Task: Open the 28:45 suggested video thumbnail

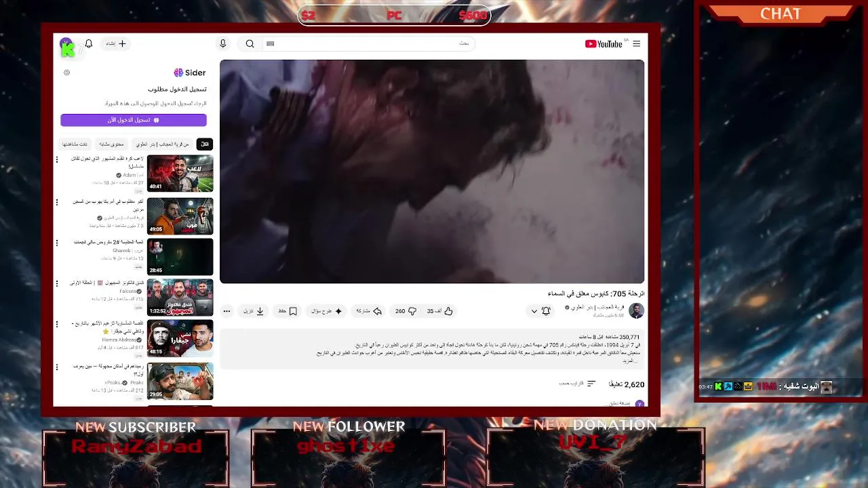Action: (x=180, y=256)
